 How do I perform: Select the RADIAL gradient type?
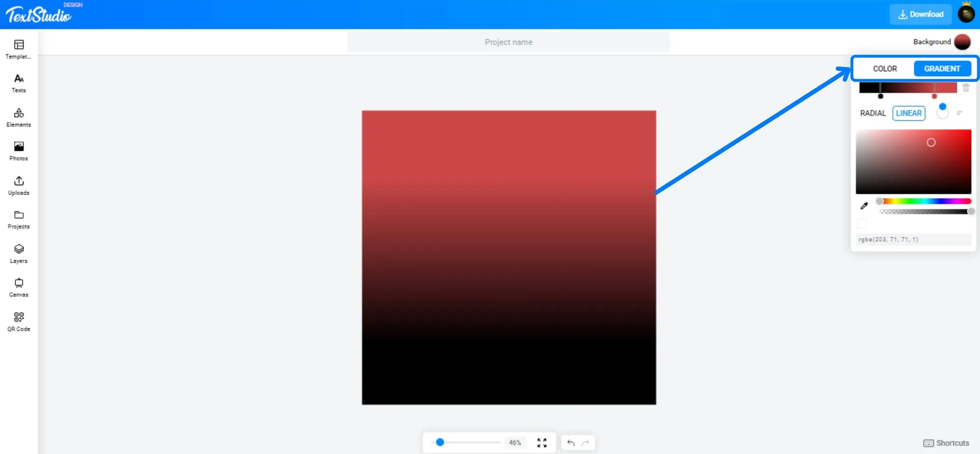[873, 113]
